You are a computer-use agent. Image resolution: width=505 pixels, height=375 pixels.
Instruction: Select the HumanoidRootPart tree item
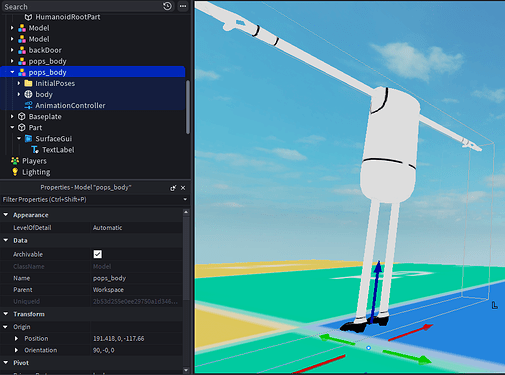[68, 17]
